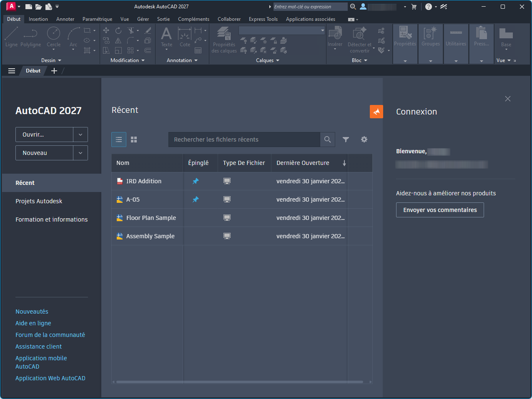Expand the quick access toolbar customize arrow
532x399 pixels.
coord(57,7)
